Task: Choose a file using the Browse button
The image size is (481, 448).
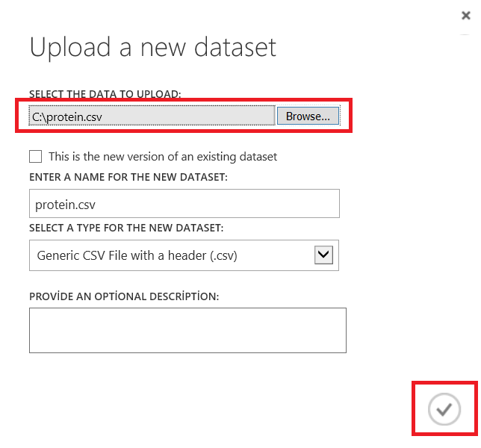Action: [x=308, y=116]
